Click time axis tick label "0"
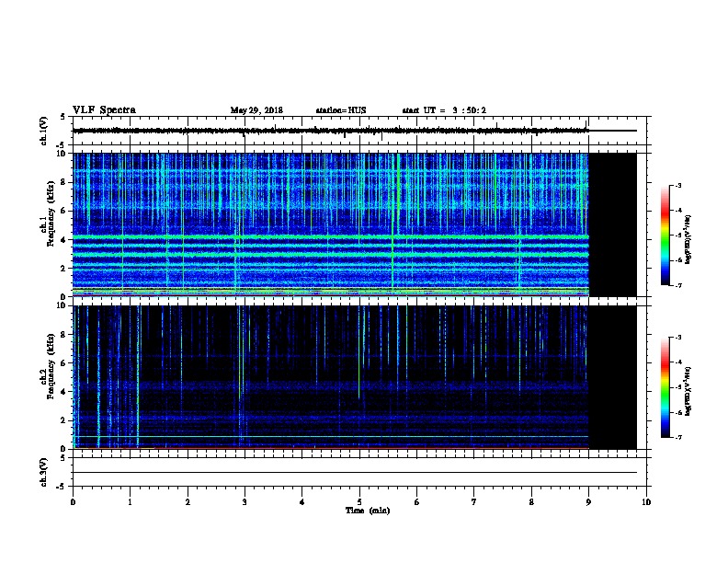The width and height of the screenshot is (728, 563). [x=73, y=502]
